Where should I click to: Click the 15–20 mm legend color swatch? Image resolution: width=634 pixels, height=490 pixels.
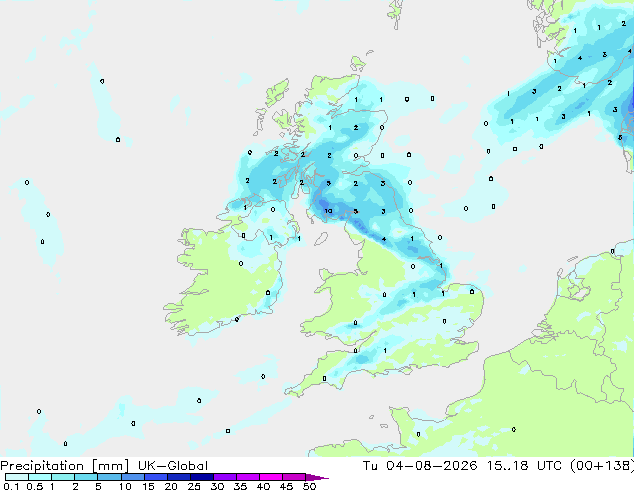tap(156, 477)
